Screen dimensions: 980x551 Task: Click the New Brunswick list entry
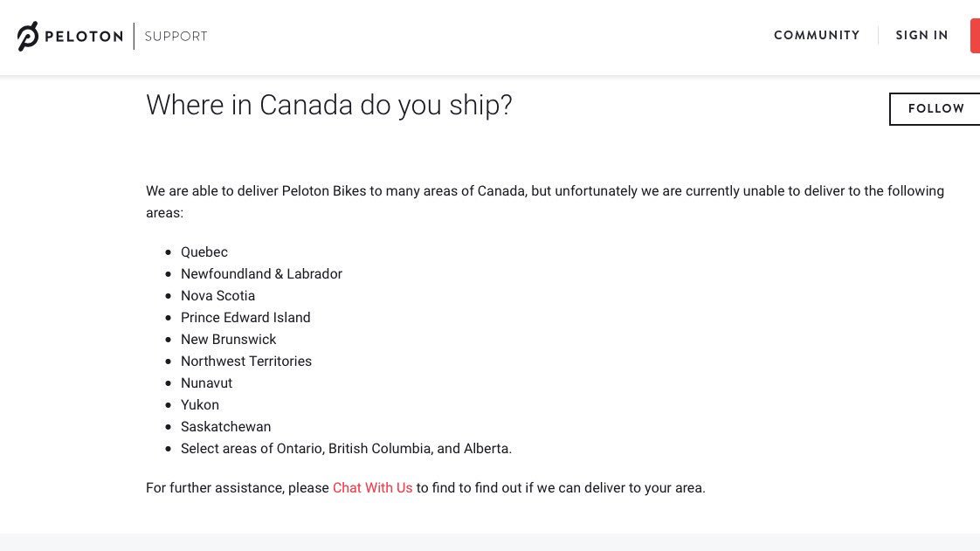click(228, 340)
